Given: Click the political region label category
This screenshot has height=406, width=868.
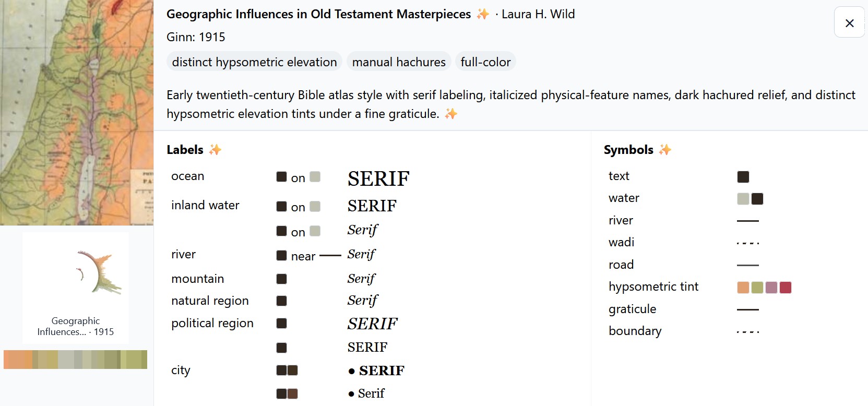Looking at the screenshot, I should [212, 324].
